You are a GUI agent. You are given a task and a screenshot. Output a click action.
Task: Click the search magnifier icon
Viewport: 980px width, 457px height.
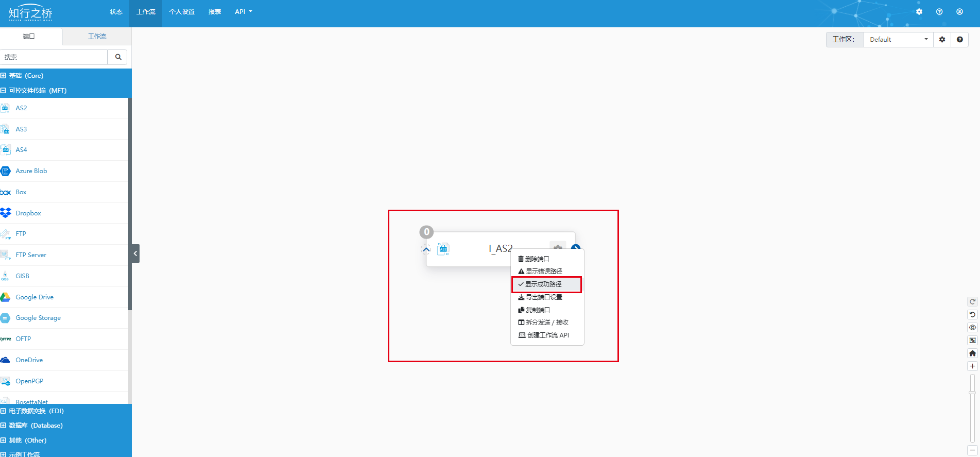(118, 57)
